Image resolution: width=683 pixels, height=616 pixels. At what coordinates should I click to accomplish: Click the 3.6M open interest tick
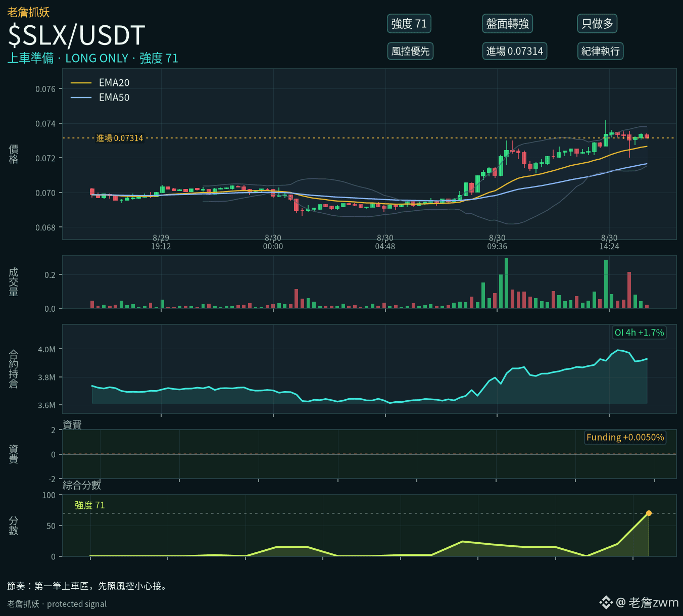46,405
